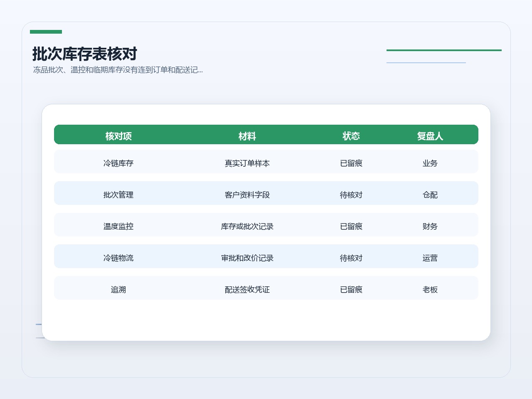Select the 真实订单样本 cell
Viewport: 532px width, 399px height.
point(247,163)
